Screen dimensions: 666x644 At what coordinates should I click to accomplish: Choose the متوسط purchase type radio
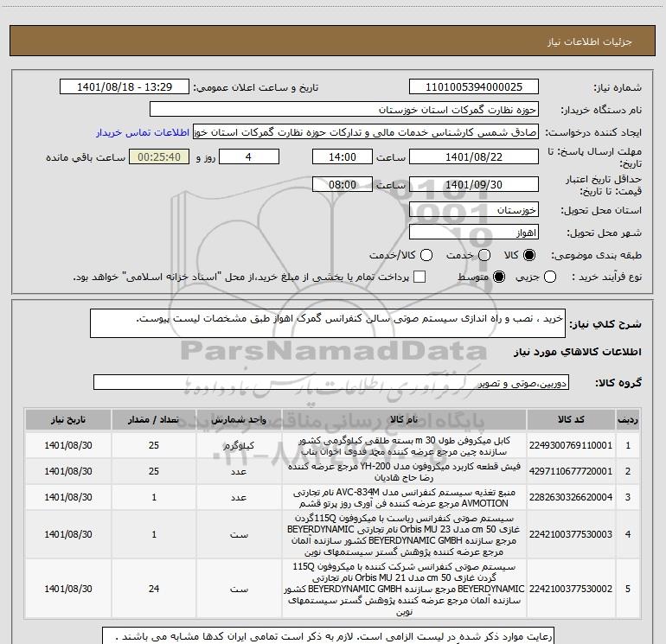point(499,277)
